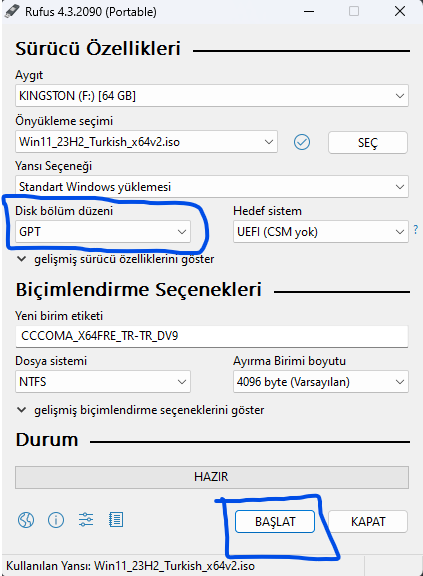Open the Aygıt KINGSTON device dropdown
Viewport: 423px width, 576px height.
tap(212, 96)
